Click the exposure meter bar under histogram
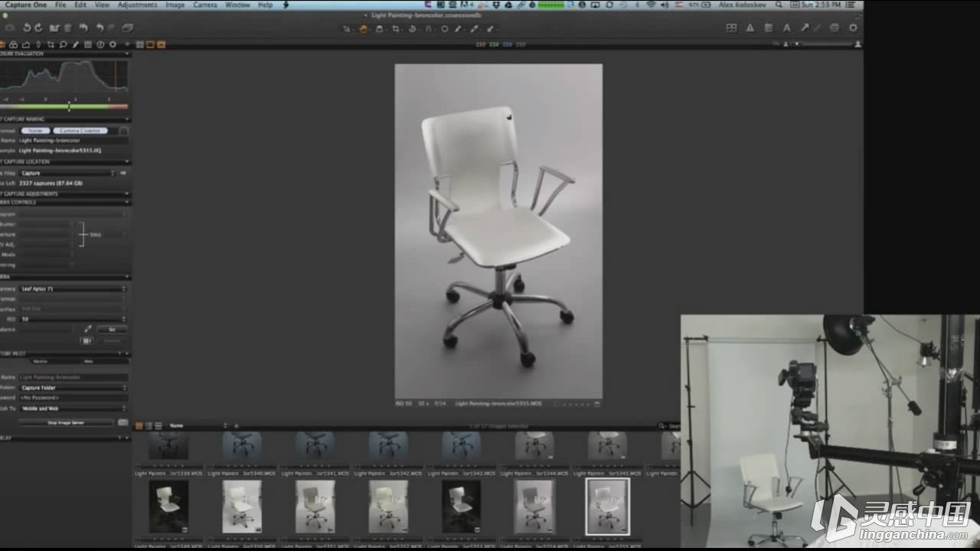The image size is (980, 551). pyautogui.click(x=64, y=106)
